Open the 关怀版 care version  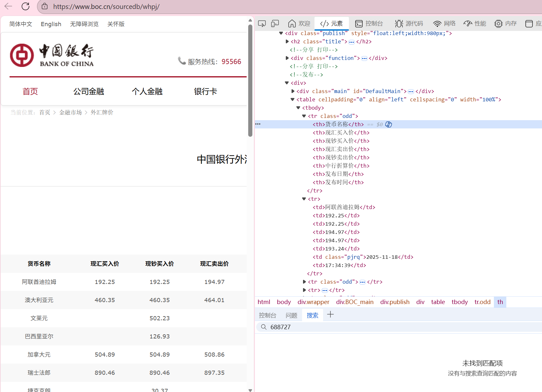click(116, 24)
